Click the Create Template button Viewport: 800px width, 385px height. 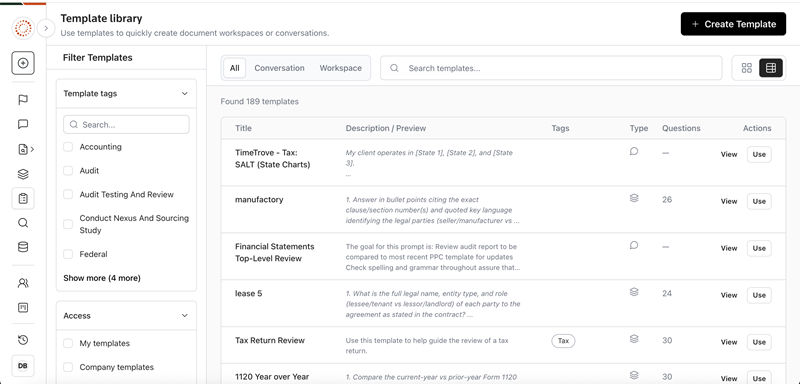click(x=733, y=24)
